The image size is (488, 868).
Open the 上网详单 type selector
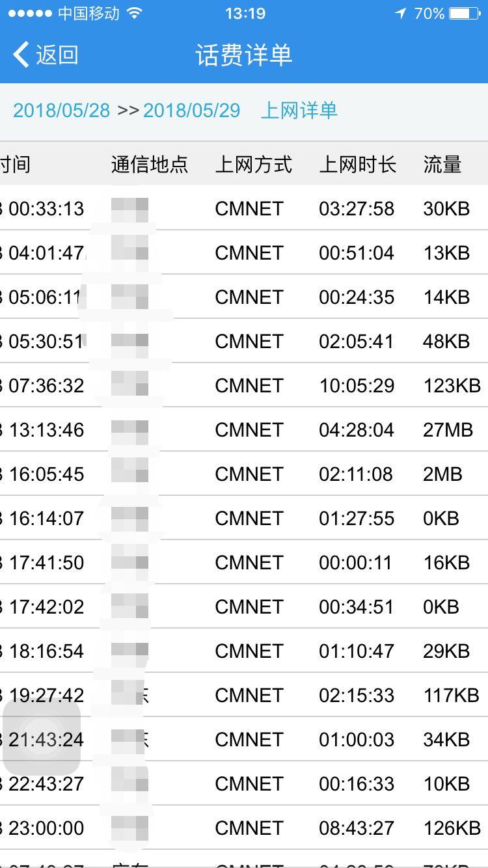[299, 111]
